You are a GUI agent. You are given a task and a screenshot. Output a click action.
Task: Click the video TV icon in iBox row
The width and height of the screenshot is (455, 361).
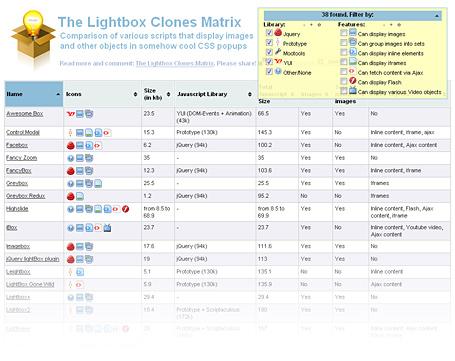[x=107, y=228]
